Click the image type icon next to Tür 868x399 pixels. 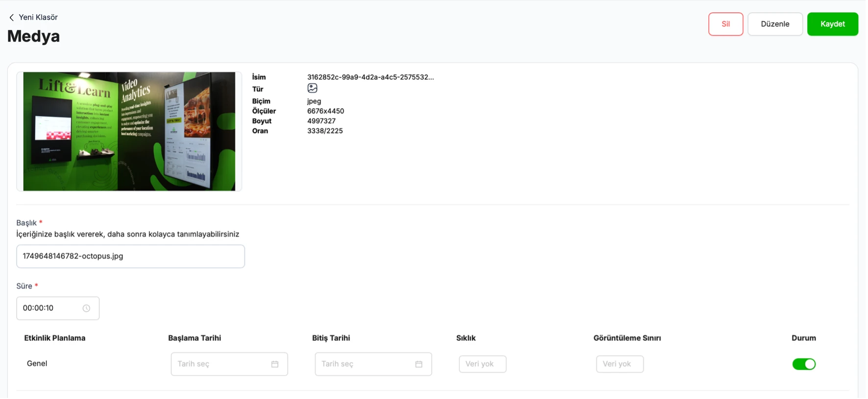coord(313,88)
